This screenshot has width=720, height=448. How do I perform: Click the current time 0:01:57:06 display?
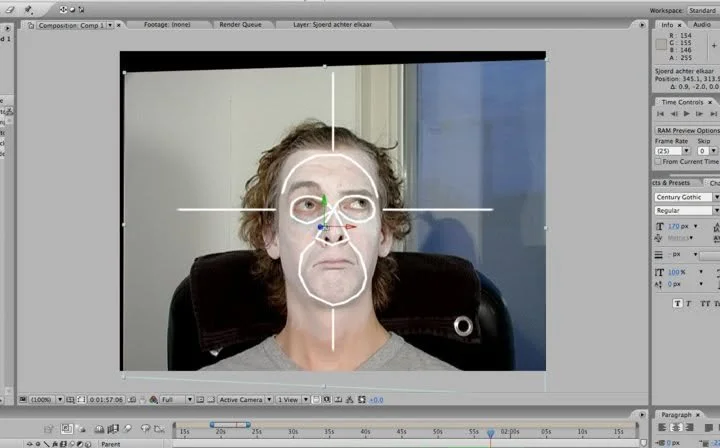pyautogui.click(x=107, y=400)
